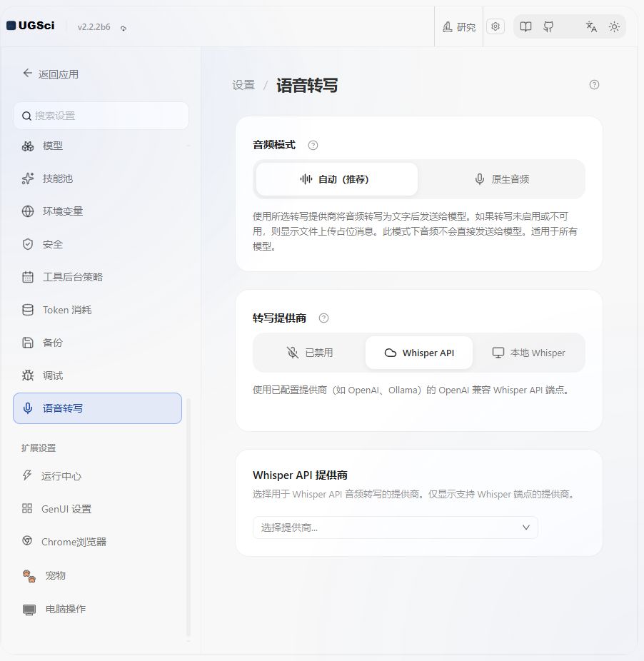
Task: Click the 宠物 paw icon
Action: (x=29, y=576)
